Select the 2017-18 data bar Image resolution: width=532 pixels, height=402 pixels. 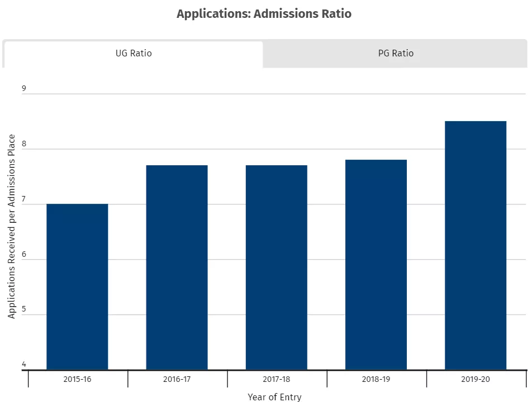276,267
